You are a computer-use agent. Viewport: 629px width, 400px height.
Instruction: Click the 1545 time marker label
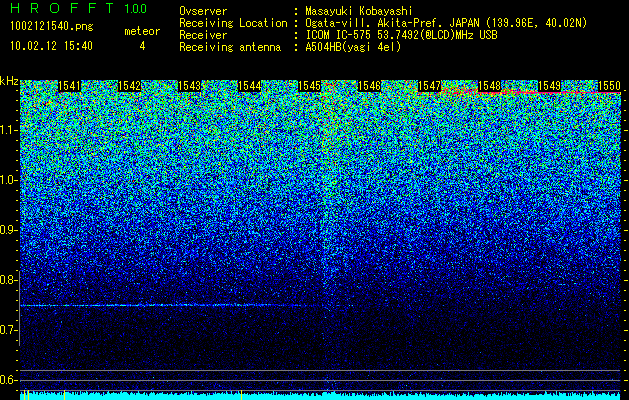point(309,86)
